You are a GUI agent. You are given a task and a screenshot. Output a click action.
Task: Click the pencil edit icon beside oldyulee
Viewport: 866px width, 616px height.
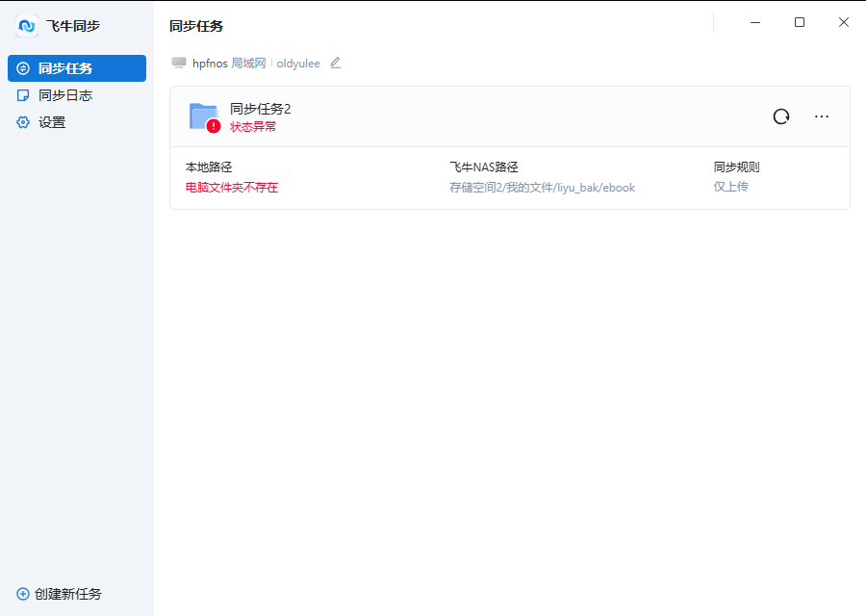[335, 63]
